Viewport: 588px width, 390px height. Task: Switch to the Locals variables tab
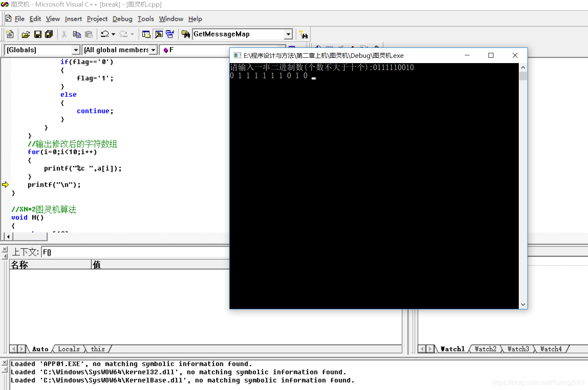click(69, 349)
